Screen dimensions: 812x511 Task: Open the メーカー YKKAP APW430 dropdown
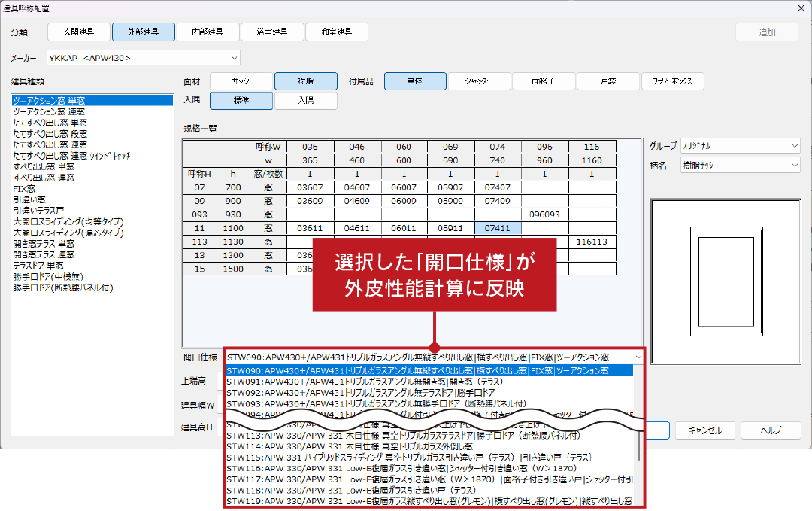pos(144,57)
